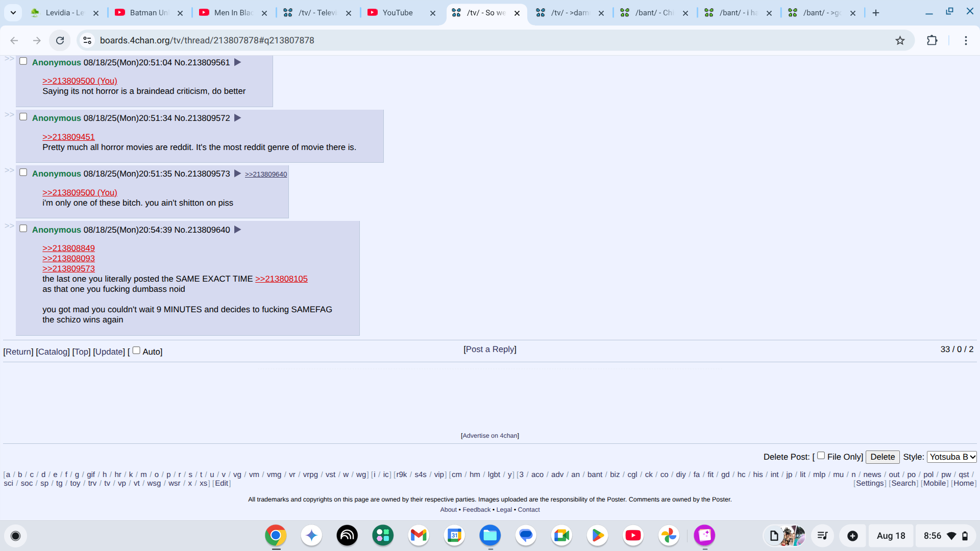Viewport: 980px width, 551px height.
Task: Launch Gemini sparkle app in shelf
Action: click(x=311, y=535)
